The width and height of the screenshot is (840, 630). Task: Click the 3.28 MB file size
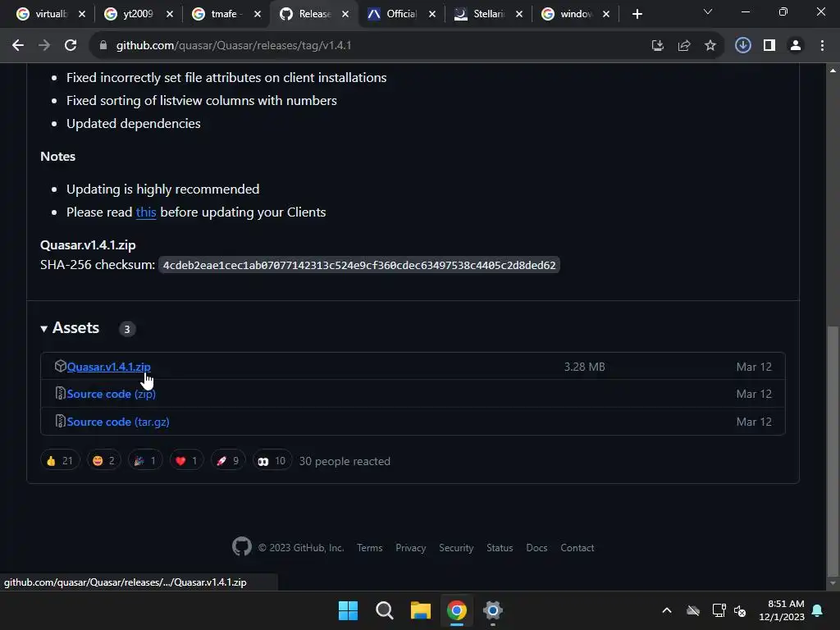[x=584, y=367]
